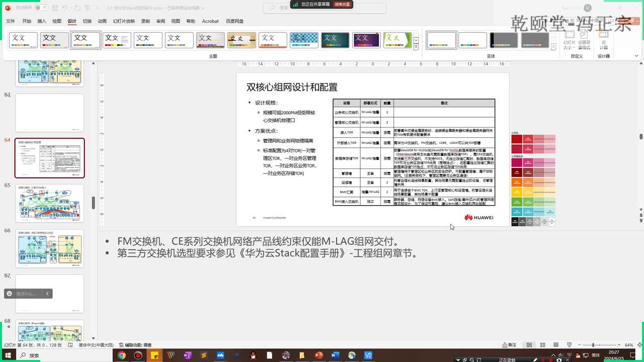This screenshot has height=362, width=644.
Task: Expand the themes gallery more arrow
Action: click(416, 46)
